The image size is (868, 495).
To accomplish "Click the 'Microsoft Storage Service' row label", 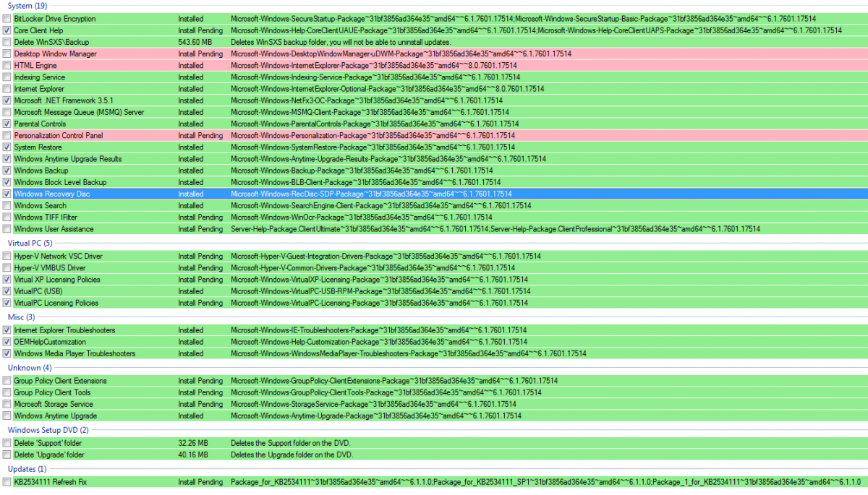I will point(54,405).
